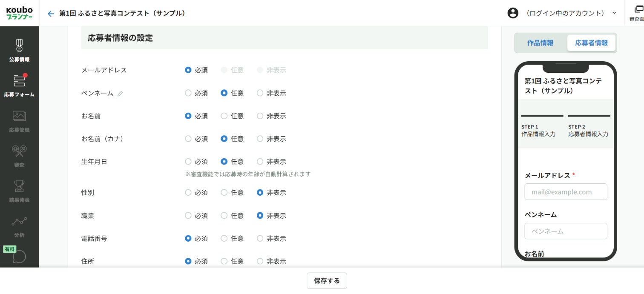Click the 有料 badge

(9, 249)
